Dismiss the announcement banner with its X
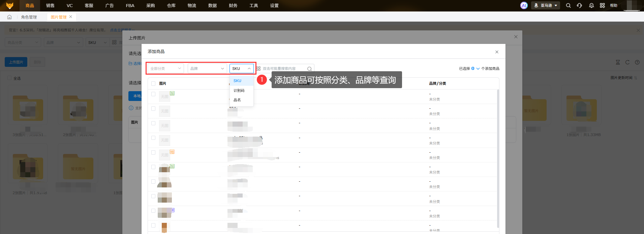Image resolution: width=644 pixels, height=234 pixels. pyautogui.click(x=638, y=30)
